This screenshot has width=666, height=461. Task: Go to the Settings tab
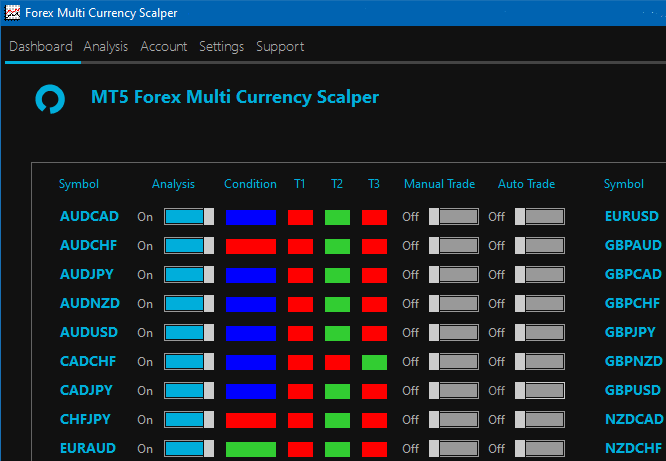222,46
